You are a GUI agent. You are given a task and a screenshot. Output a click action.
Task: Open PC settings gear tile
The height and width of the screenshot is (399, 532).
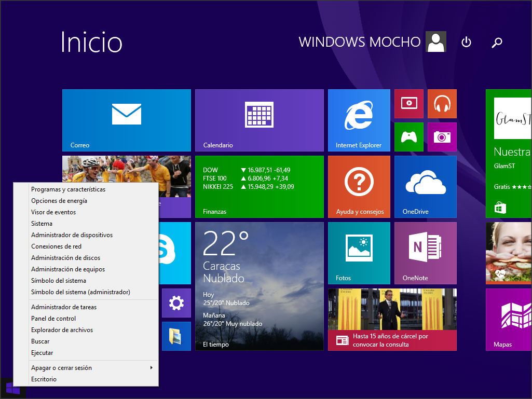176,303
